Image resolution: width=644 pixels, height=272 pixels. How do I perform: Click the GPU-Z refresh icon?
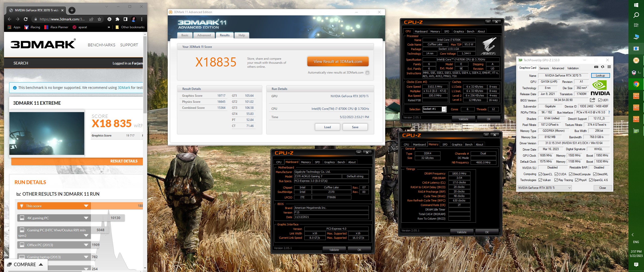(602, 67)
